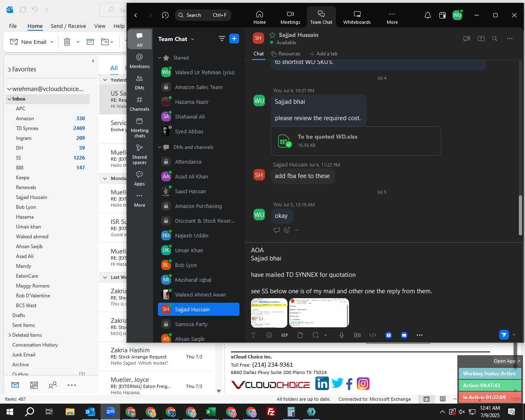Open Mentions in Zoom sidebar
The width and height of the screenshot is (525, 420).
139,61
